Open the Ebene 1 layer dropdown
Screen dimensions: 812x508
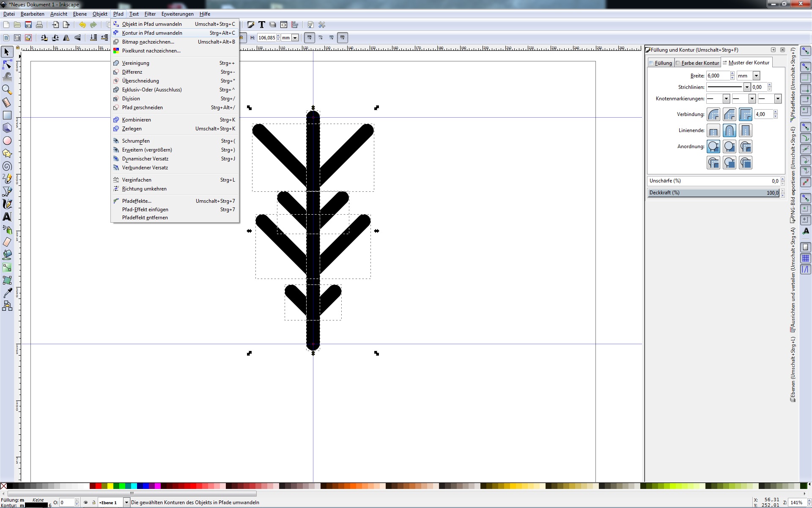tap(126, 502)
